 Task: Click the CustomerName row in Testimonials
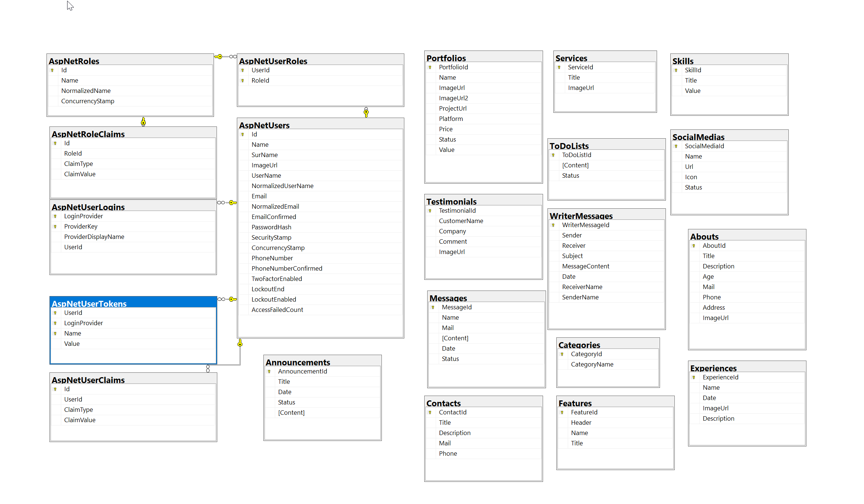click(x=461, y=221)
